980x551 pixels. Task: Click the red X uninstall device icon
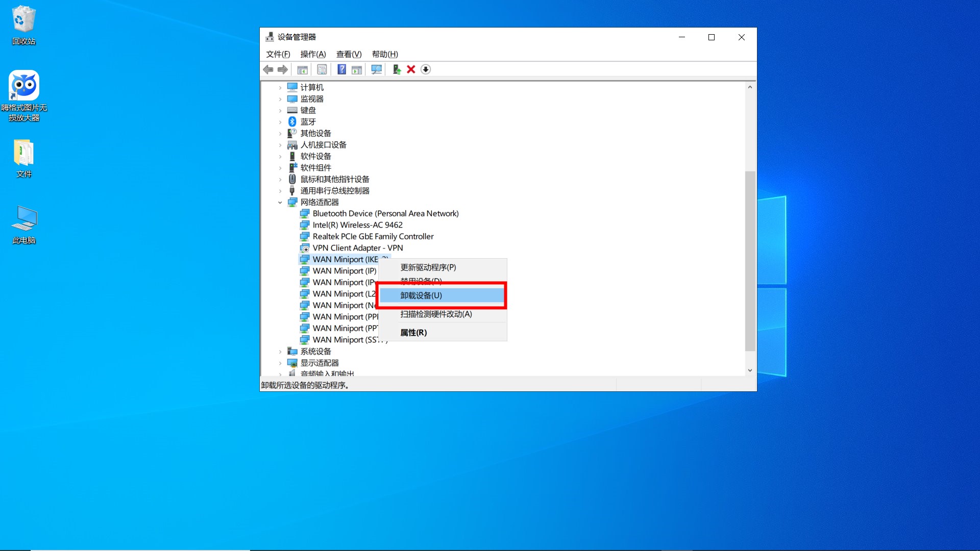coord(411,69)
